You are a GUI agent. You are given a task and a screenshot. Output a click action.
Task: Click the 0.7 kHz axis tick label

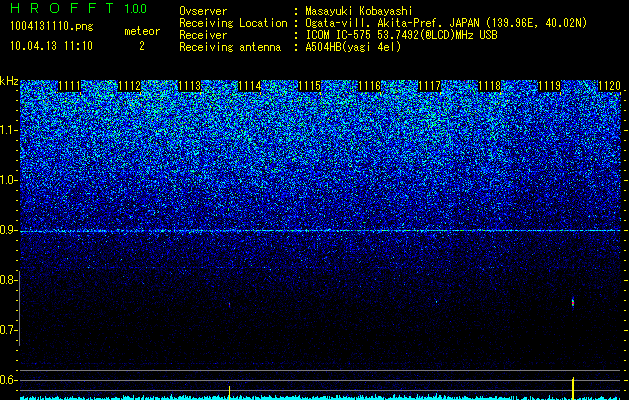[9, 330]
